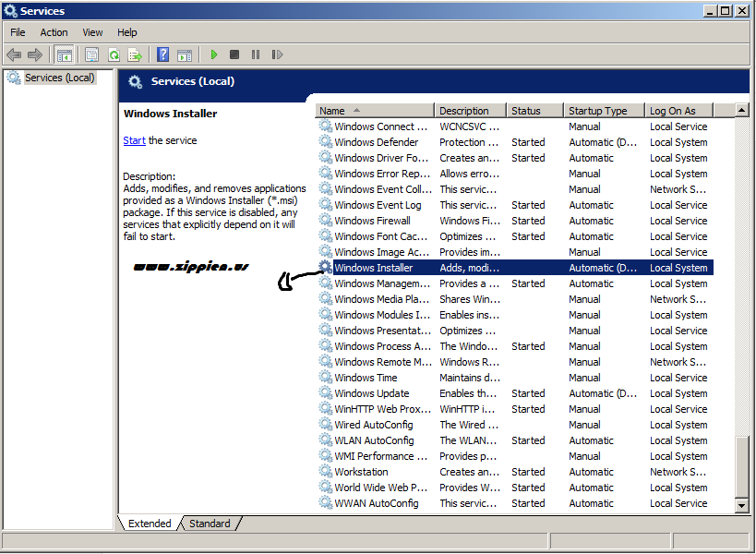756x554 pixels.
Task: Select the Windows Presentat... service
Action: (x=515, y=331)
